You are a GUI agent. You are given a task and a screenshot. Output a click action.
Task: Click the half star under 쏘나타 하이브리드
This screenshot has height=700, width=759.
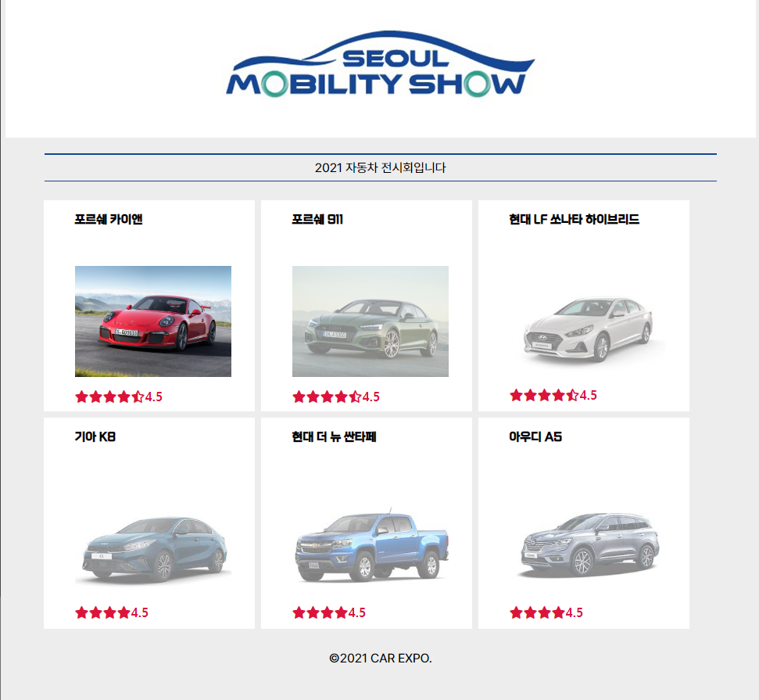point(573,395)
